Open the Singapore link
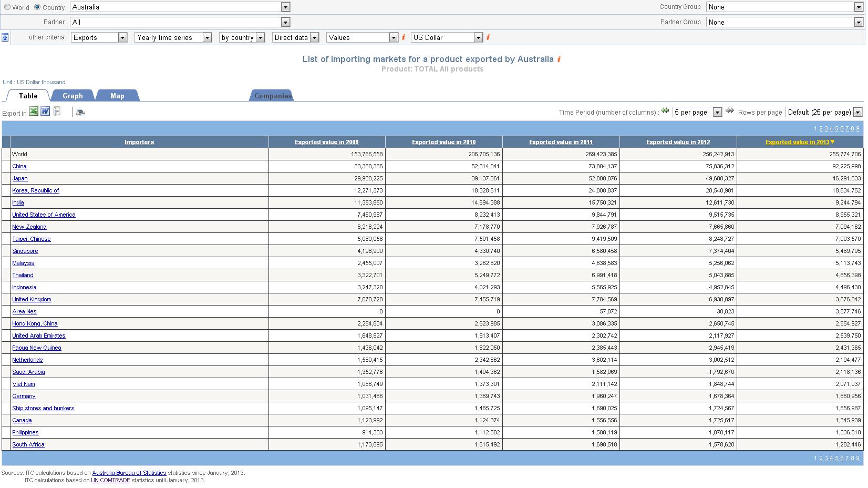 click(x=25, y=251)
